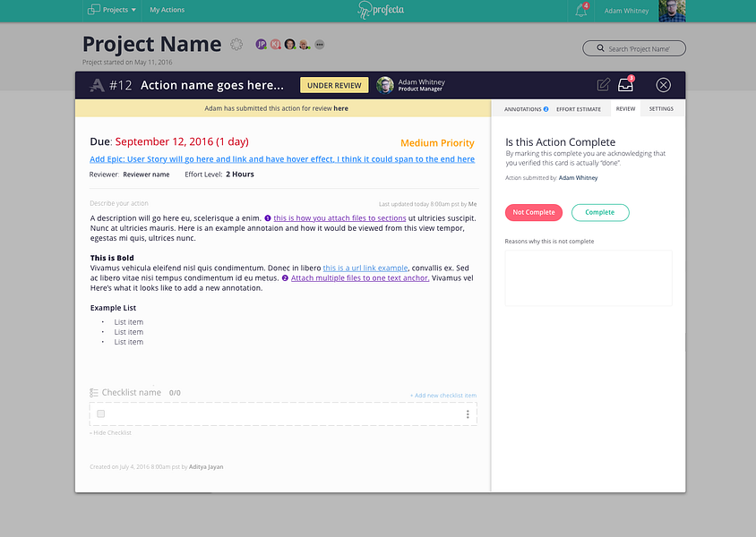The width and height of the screenshot is (756, 537).
Task: Add new checklist item
Action: coord(443,396)
